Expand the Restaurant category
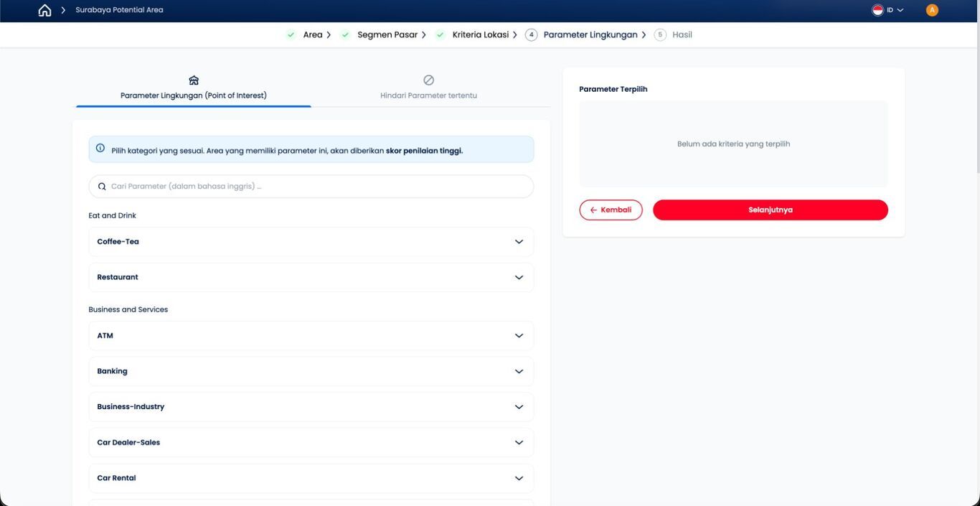Viewport: 980px width, 506px height. coord(311,277)
